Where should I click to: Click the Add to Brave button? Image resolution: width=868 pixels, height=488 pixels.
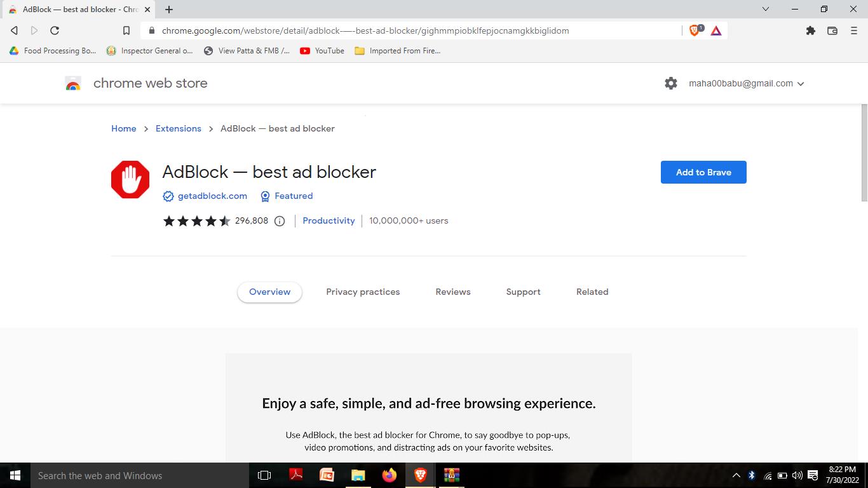703,172
